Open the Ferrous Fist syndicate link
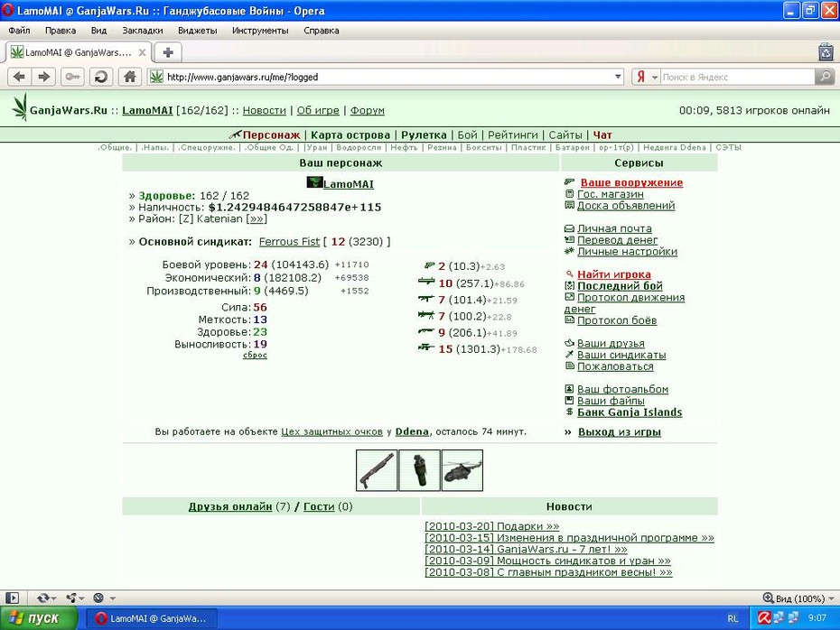The height and width of the screenshot is (630, 840). [289, 241]
